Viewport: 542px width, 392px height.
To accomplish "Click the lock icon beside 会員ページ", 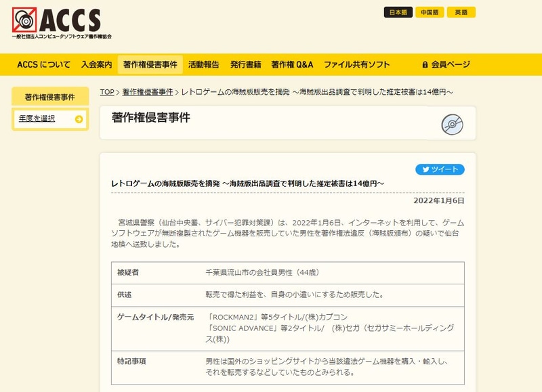I will [425, 64].
